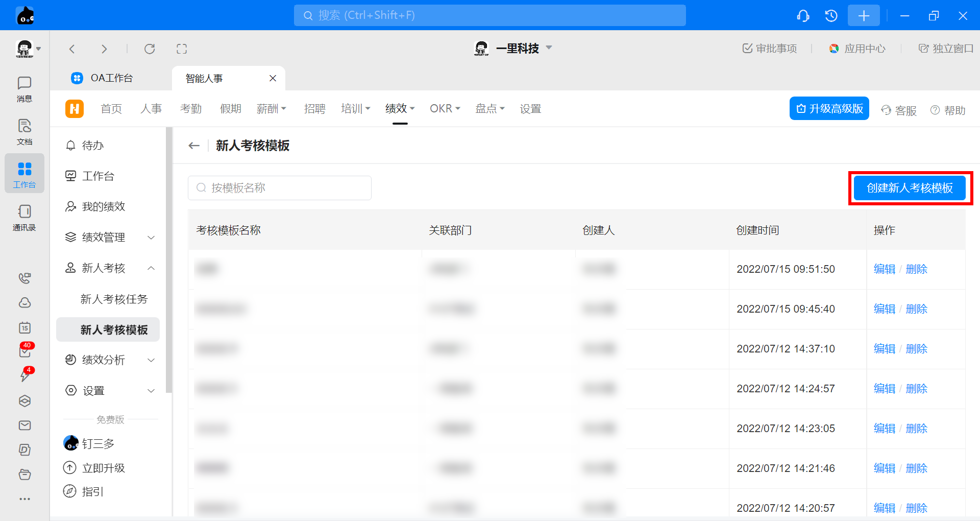
Task: Expand the 绩效分析 sidebar section
Action: tap(151, 360)
